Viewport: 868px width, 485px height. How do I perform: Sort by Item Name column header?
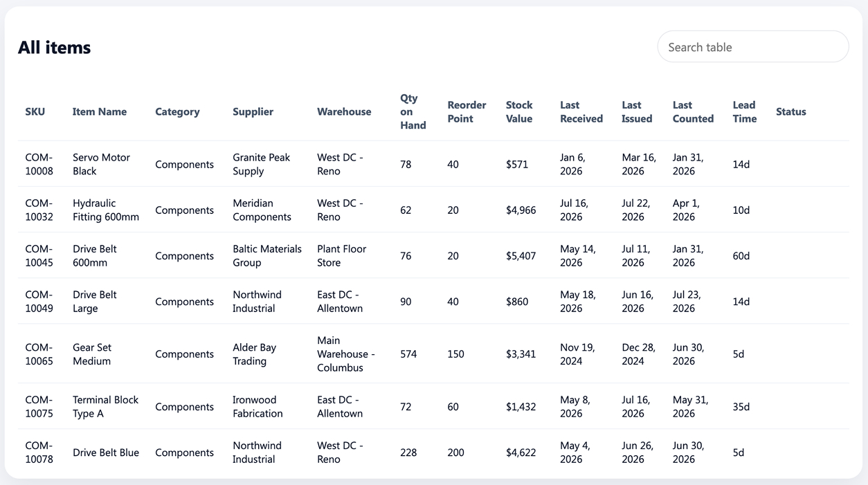[x=100, y=111]
